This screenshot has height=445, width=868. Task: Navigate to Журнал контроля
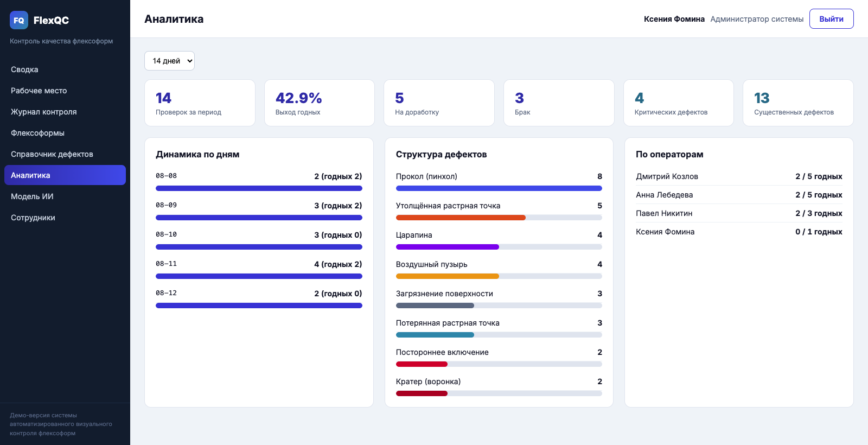pos(65,112)
